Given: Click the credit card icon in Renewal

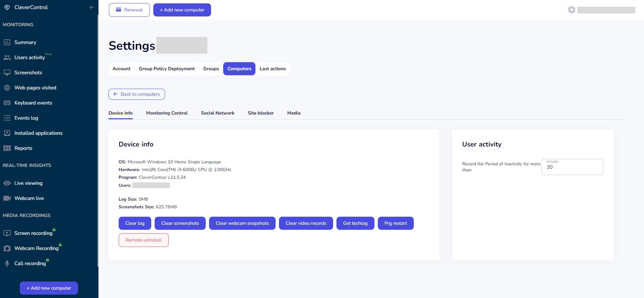Looking at the screenshot, I should [118, 10].
